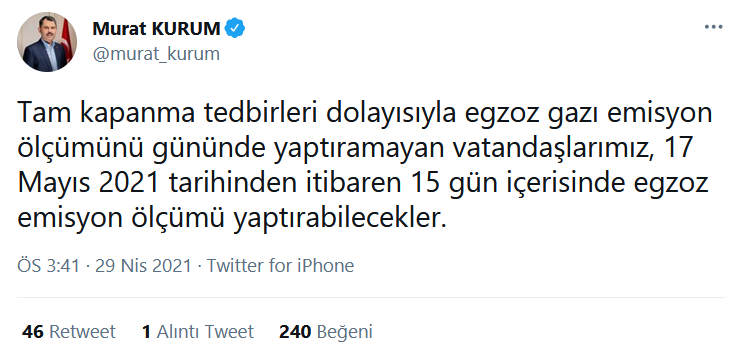Image resolution: width=744 pixels, height=360 pixels.
Task: View the 240 Beğeni list
Action: pyautogui.click(x=326, y=332)
